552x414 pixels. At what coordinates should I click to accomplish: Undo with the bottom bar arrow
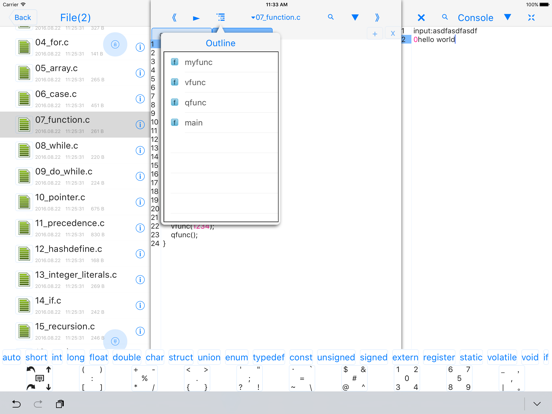16,404
